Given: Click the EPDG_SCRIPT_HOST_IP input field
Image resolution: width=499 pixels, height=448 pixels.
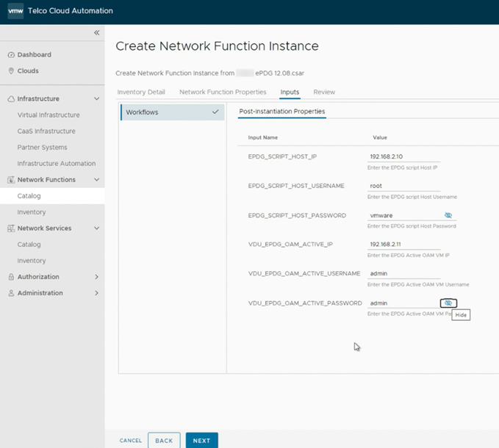Looking at the screenshot, I should pyautogui.click(x=403, y=157).
